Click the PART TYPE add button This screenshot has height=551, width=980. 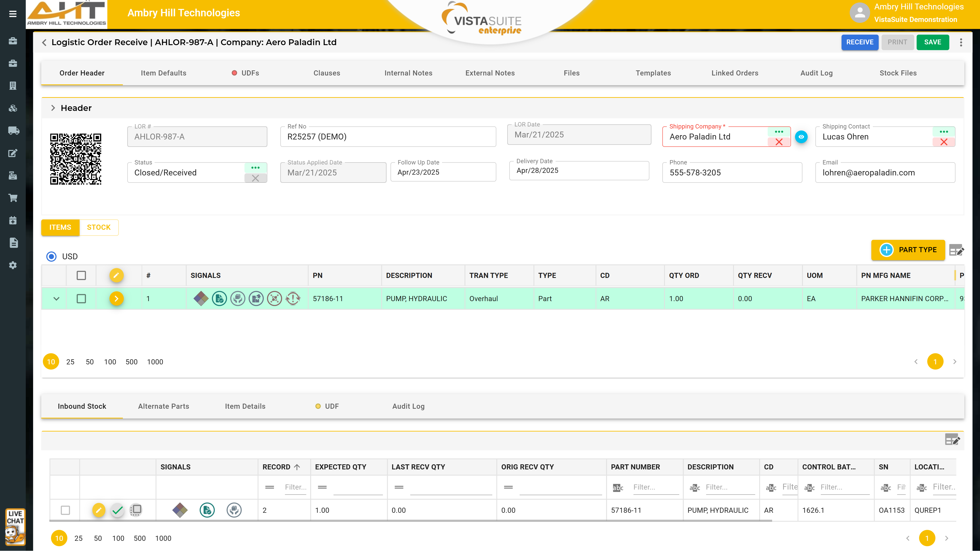908,250
